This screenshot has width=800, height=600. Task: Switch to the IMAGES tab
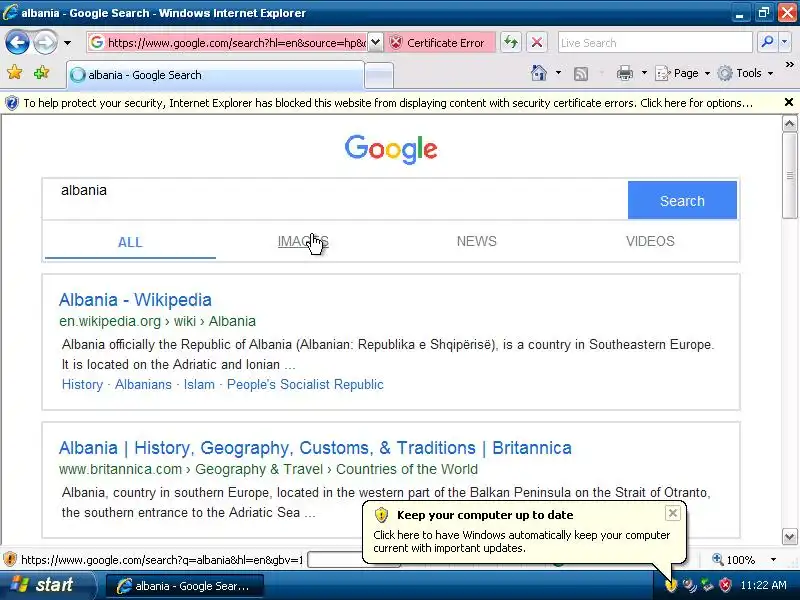tap(303, 241)
